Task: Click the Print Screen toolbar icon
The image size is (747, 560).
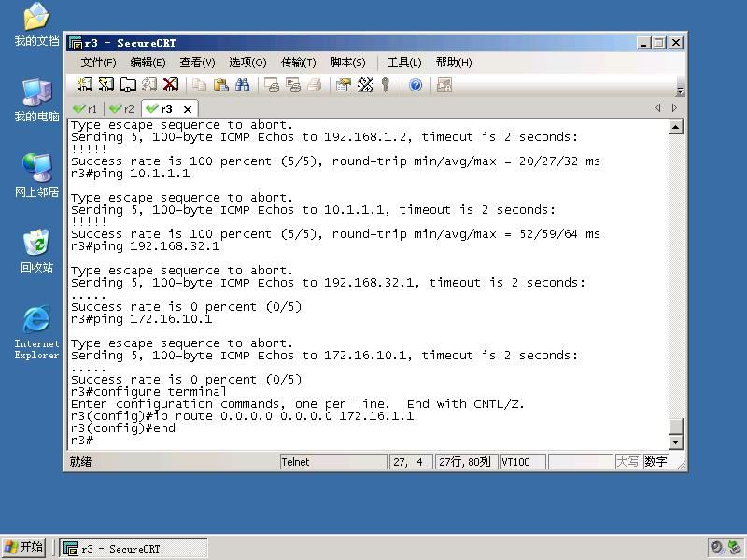Action: click(272, 85)
